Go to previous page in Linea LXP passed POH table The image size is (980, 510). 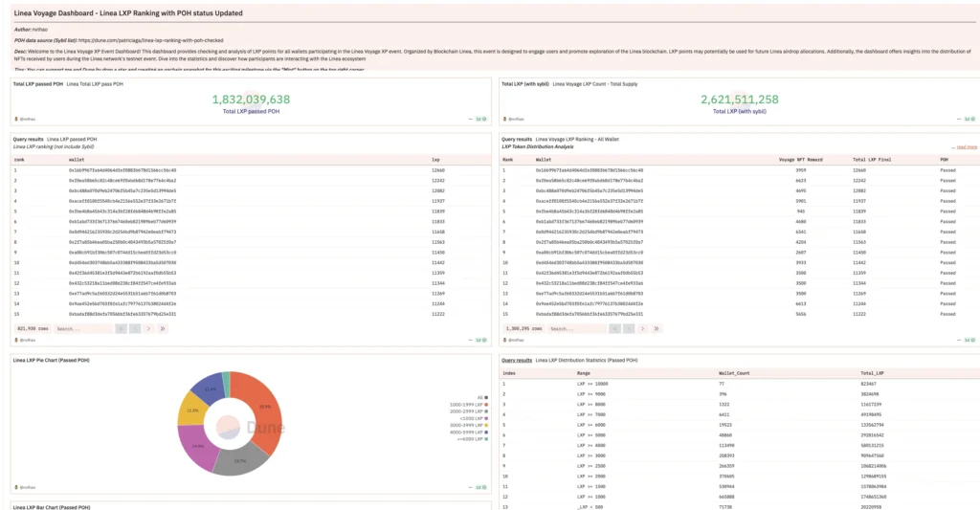(x=135, y=329)
